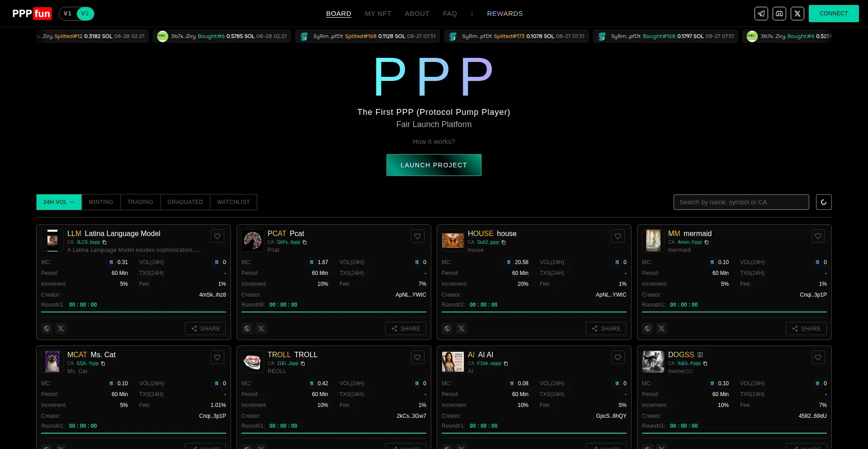Click the LLM Round#1 progress bar
This screenshot has height=449, width=868.
133,312
